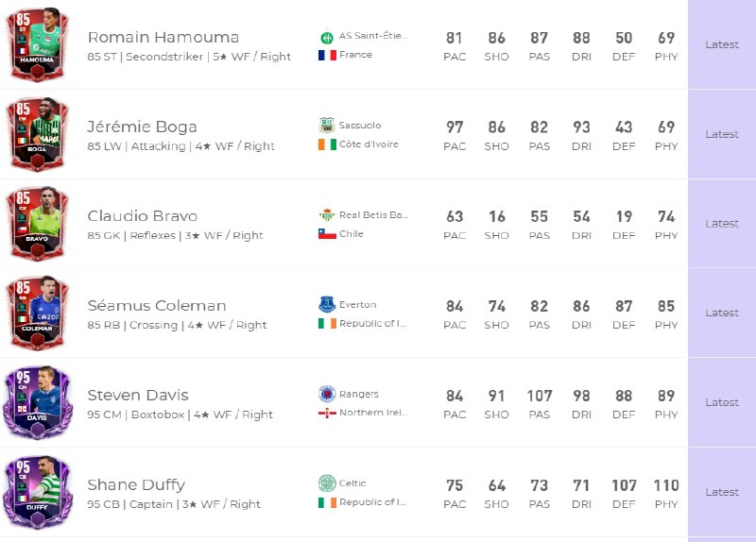Viewport: 756px width, 542px height.
Task: Click Latest button in Steven Davis row
Action: (x=722, y=402)
